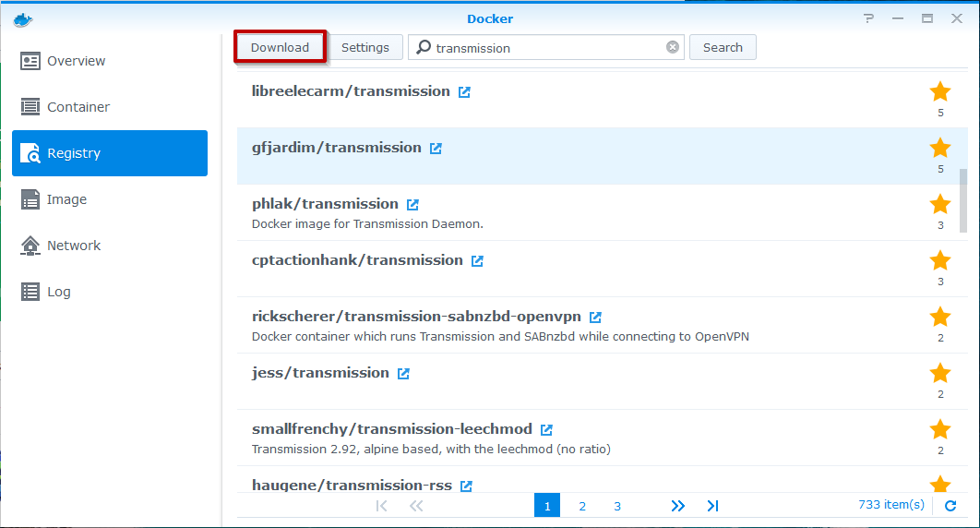Image resolution: width=980 pixels, height=528 pixels.
Task: Click the Download button
Action: pyautogui.click(x=280, y=47)
